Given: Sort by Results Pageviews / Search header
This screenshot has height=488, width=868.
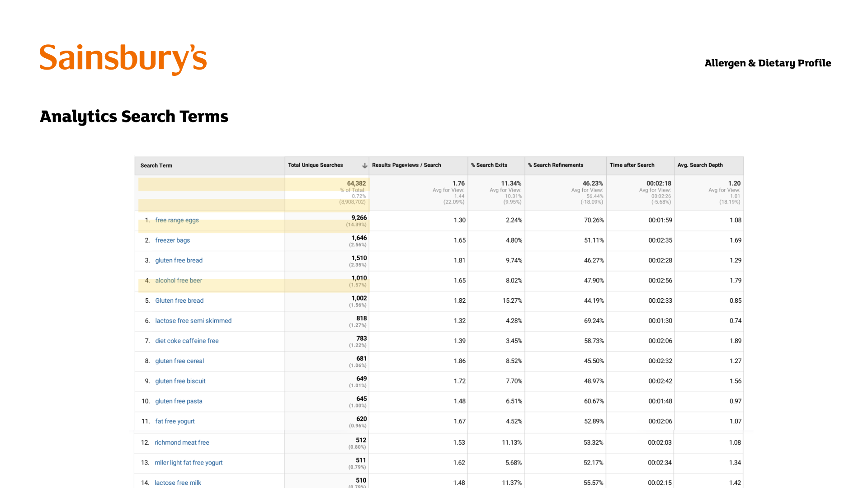Looking at the screenshot, I should pos(406,165).
